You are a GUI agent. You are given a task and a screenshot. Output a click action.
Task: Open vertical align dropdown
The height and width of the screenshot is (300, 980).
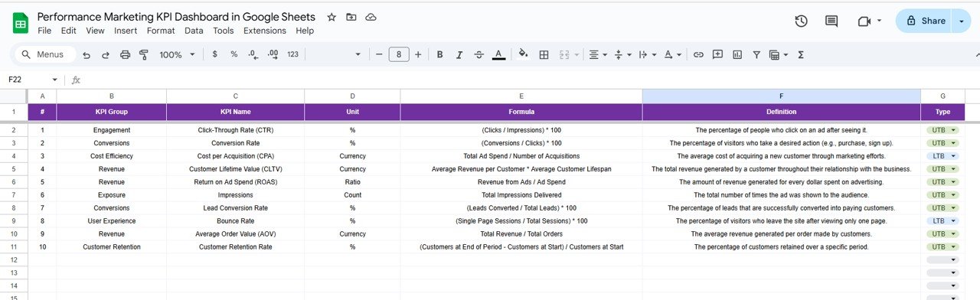click(x=622, y=54)
